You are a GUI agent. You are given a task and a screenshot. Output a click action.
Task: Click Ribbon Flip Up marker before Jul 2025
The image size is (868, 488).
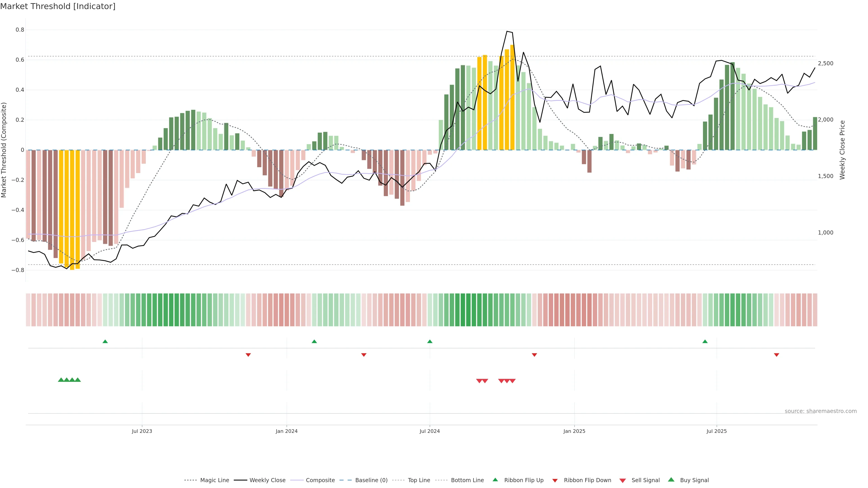pos(705,342)
